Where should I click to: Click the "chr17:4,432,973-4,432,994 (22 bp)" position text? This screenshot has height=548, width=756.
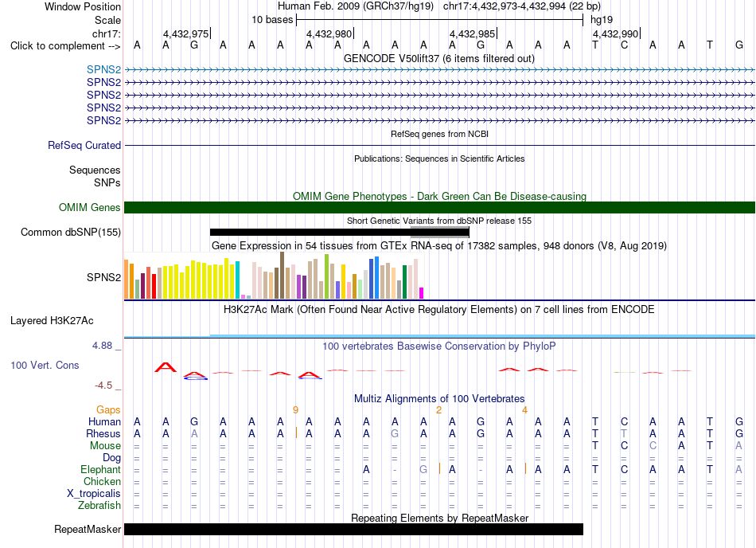522,6
